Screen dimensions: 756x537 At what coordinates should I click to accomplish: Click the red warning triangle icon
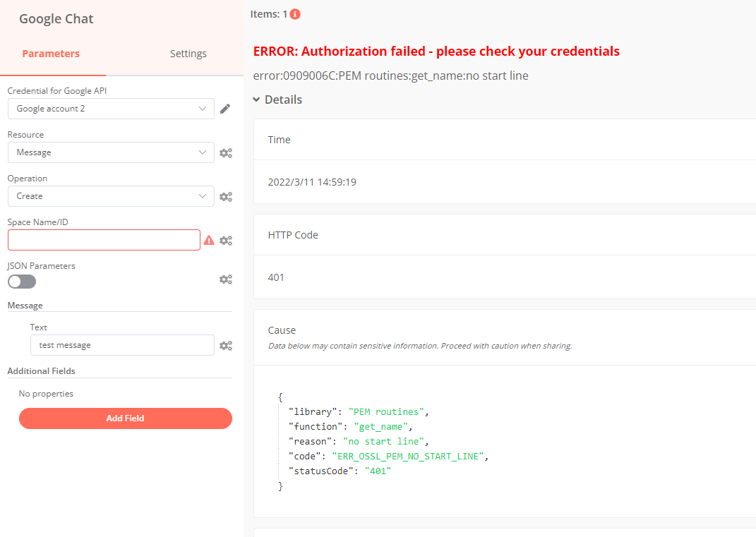209,240
